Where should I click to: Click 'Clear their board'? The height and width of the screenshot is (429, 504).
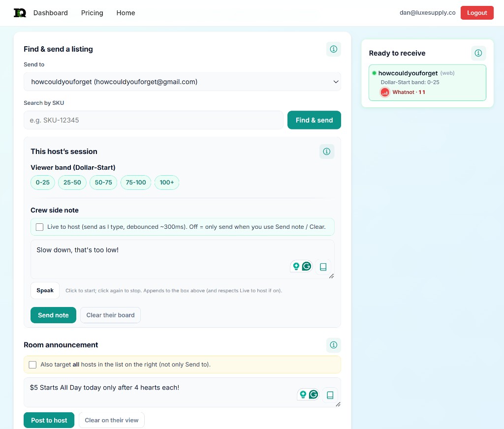click(110, 315)
